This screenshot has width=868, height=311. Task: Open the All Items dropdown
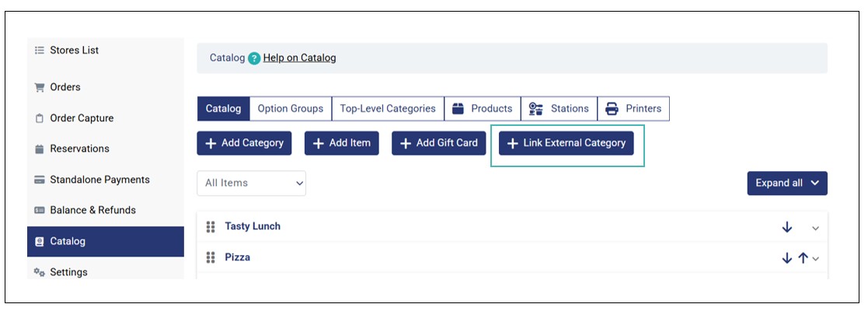click(x=251, y=183)
